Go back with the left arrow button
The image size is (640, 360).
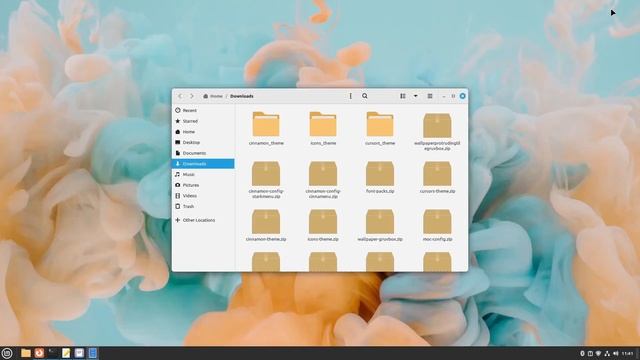[x=180, y=96]
